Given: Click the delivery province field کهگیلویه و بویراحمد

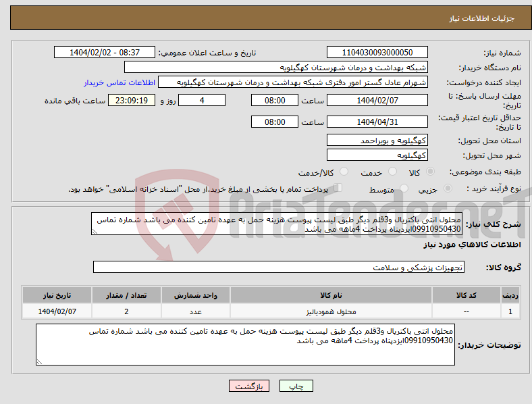Looking at the screenshot, I should 377,141.
